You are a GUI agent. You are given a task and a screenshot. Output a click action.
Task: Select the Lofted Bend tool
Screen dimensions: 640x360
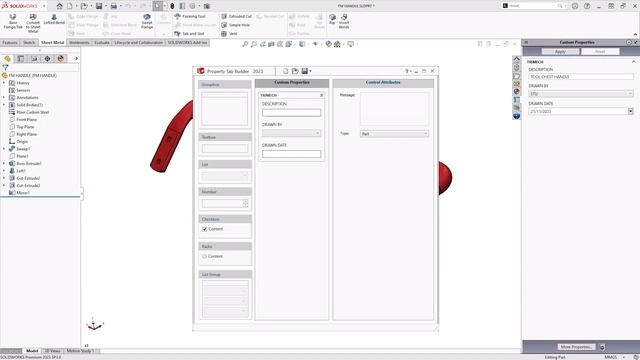tap(54, 19)
